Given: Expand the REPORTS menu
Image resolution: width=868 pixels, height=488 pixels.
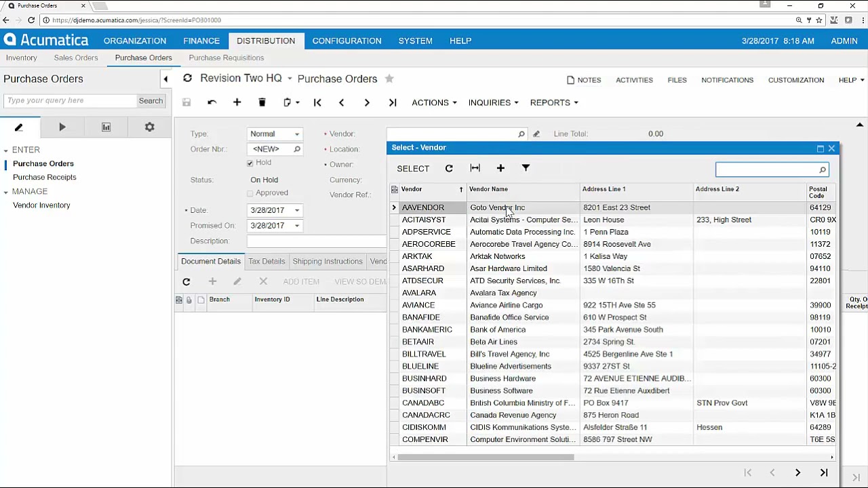Looking at the screenshot, I should pyautogui.click(x=554, y=102).
